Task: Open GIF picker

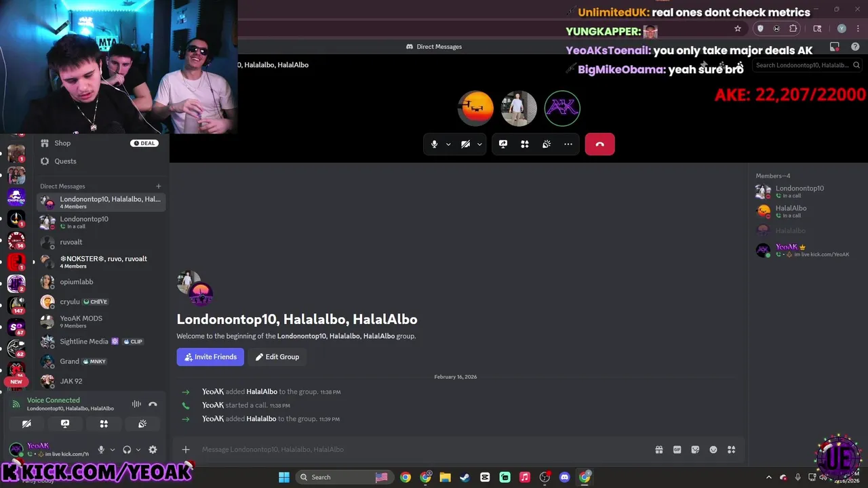Action: pyautogui.click(x=677, y=449)
